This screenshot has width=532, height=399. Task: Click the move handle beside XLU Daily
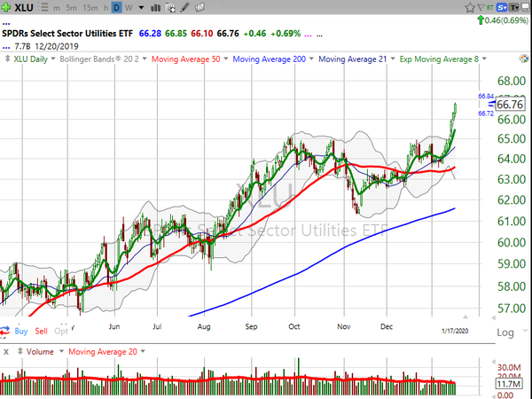coord(7,59)
